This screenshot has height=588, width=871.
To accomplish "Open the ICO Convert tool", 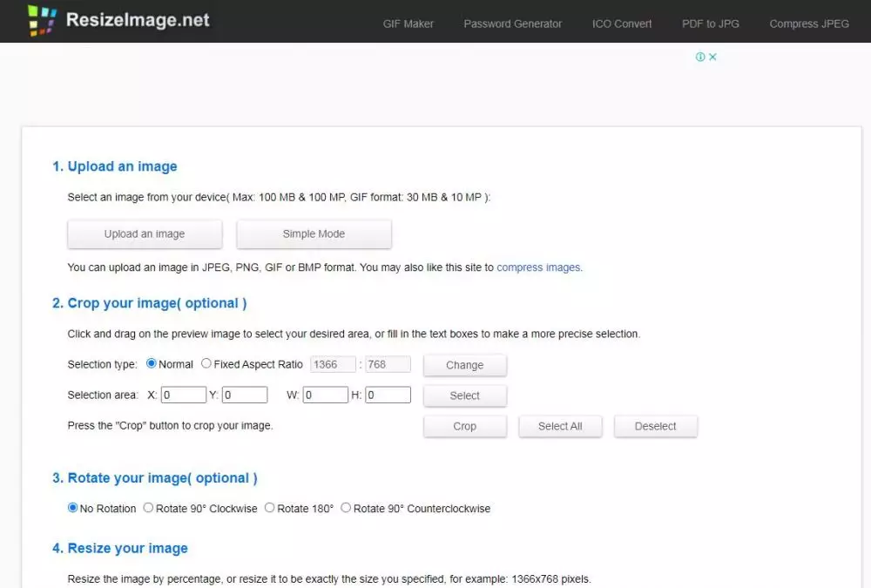I will coord(622,24).
